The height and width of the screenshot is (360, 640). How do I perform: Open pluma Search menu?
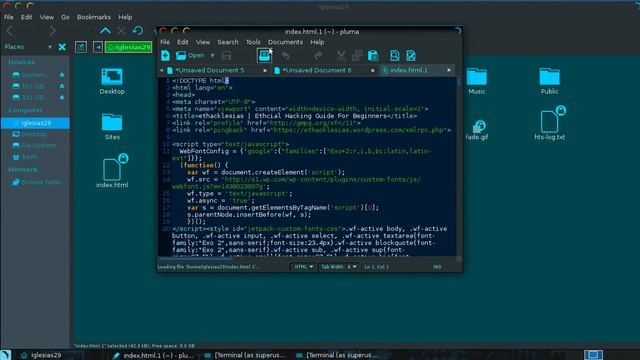(x=228, y=42)
